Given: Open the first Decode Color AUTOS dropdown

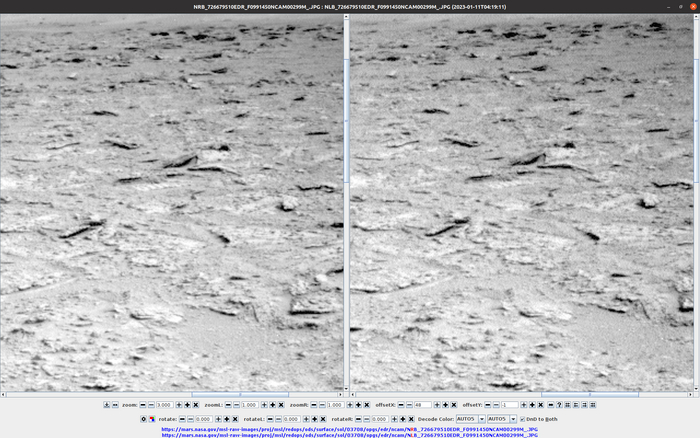Looking at the screenshot, I should tap(470, 419).
